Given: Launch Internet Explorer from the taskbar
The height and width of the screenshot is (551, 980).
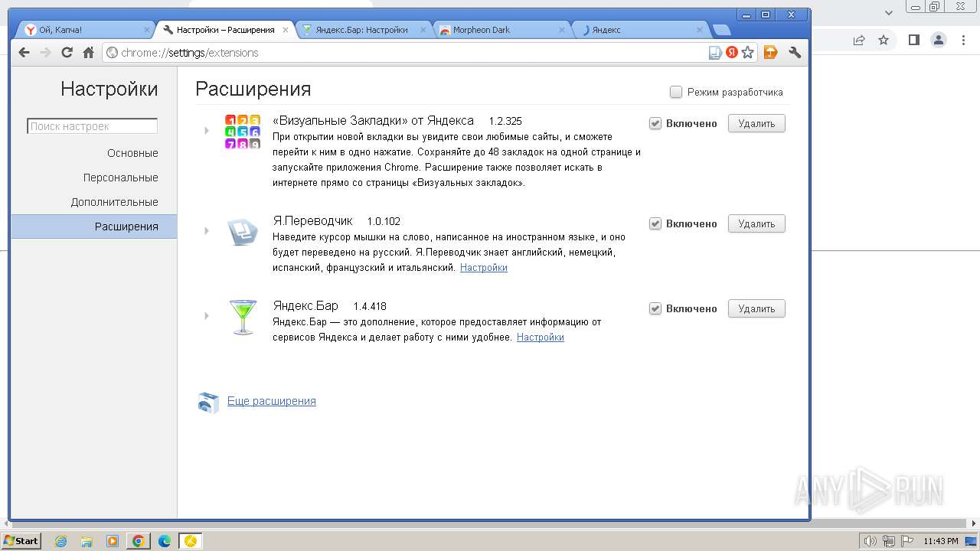Looking at the screenshot, I should pyautogui.click(x=61, y=541).
